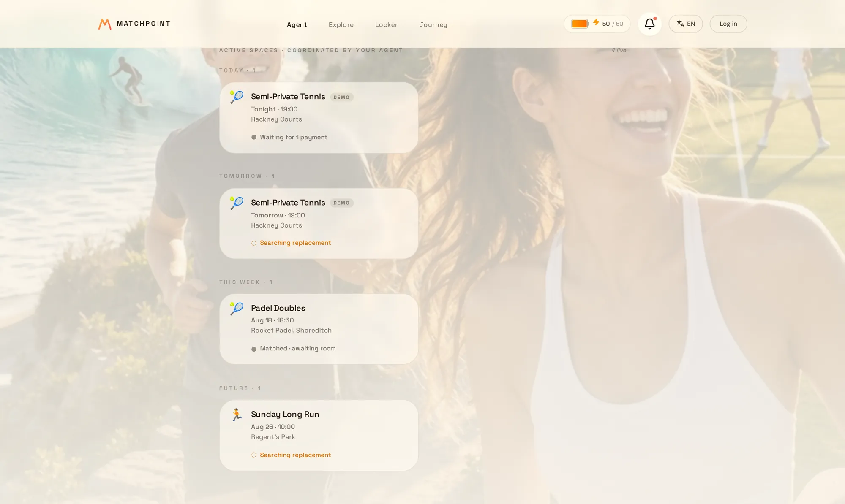The image size is (845, 504).
Task: Click DEMO badge on Tomorrow's tennis card
Action: click(342, 203)
